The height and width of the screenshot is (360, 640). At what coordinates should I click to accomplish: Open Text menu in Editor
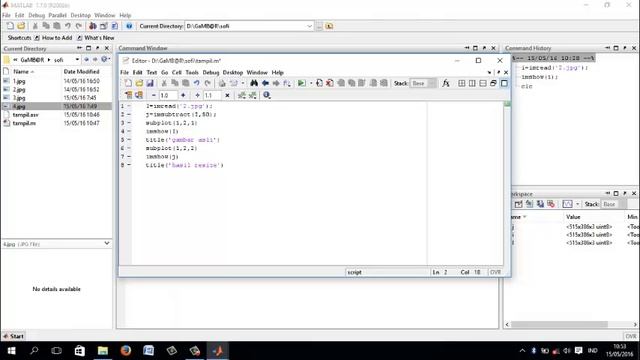[x=151, y=72]
